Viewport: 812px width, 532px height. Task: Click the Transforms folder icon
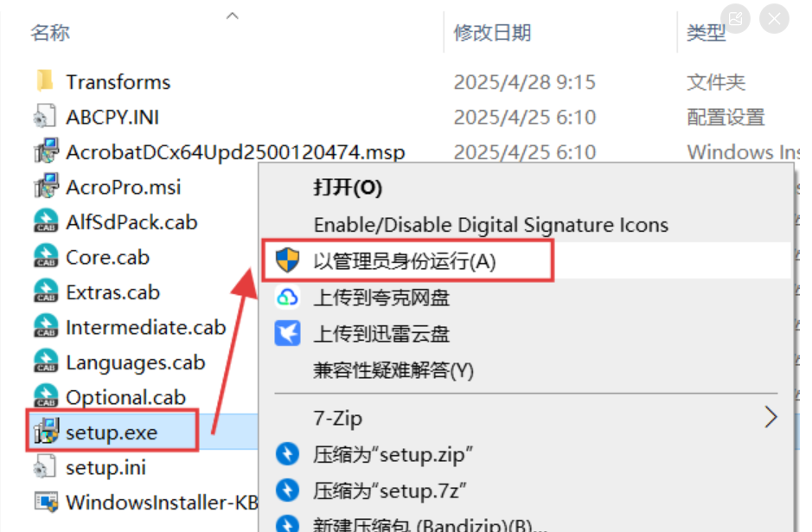point(45,80)
